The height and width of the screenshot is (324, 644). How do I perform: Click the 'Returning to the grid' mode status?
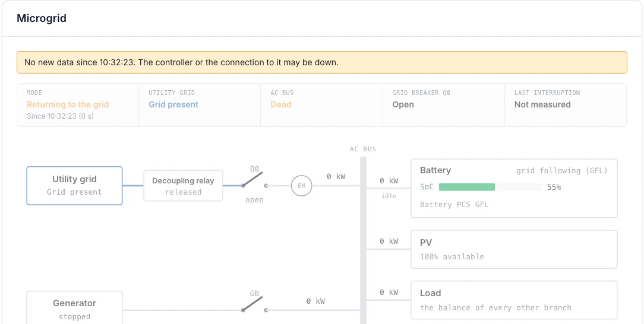click(68, 104)
